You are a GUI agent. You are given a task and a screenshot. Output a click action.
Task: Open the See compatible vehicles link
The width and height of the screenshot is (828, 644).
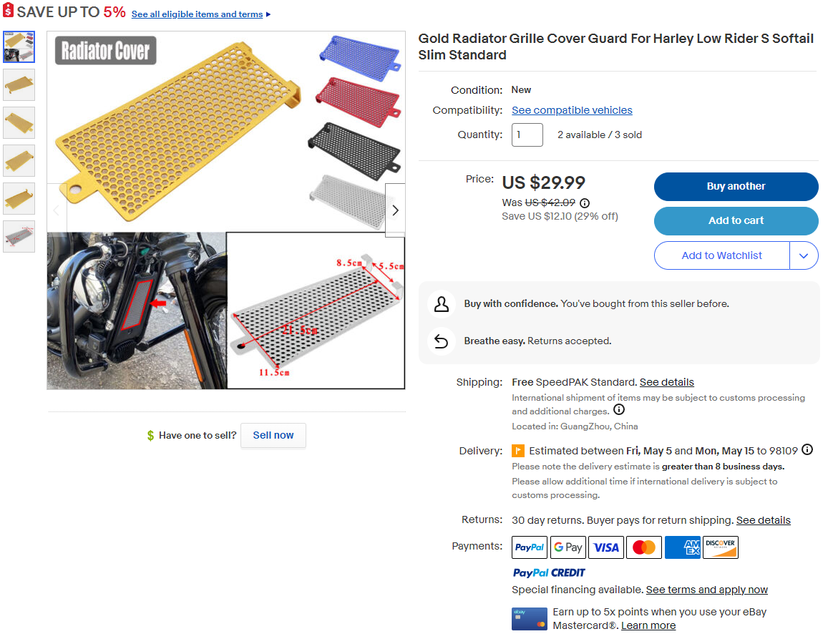[572, 110]
